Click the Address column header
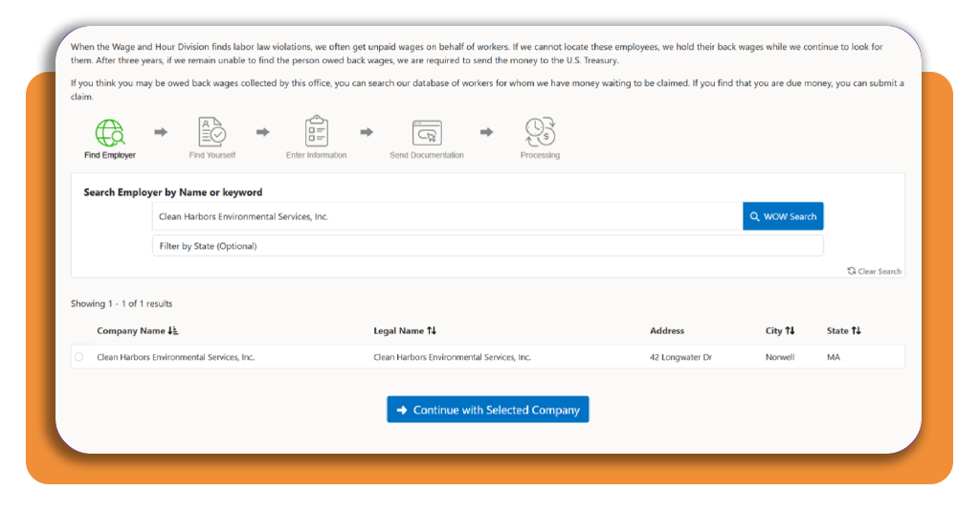 pos(667,330)
